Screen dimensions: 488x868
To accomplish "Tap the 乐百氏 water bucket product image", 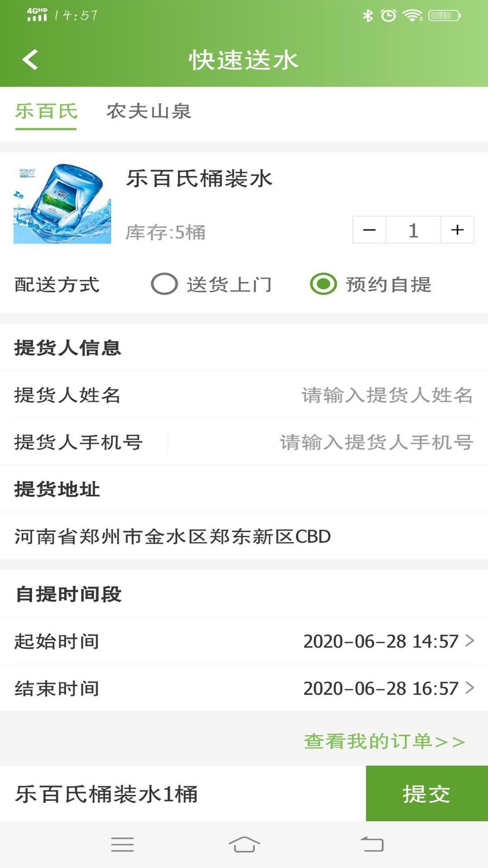I will pyautogui.click(x=62, y=204).
